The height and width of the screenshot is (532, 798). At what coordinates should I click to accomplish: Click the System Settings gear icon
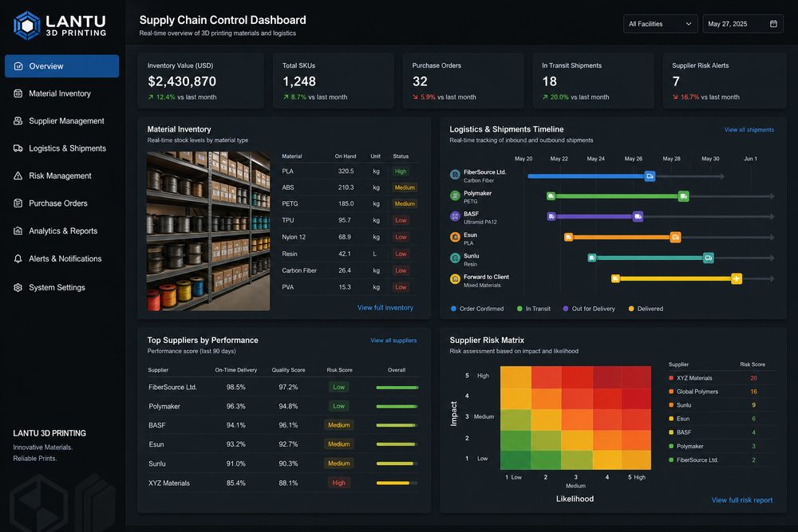click(18, 287)
